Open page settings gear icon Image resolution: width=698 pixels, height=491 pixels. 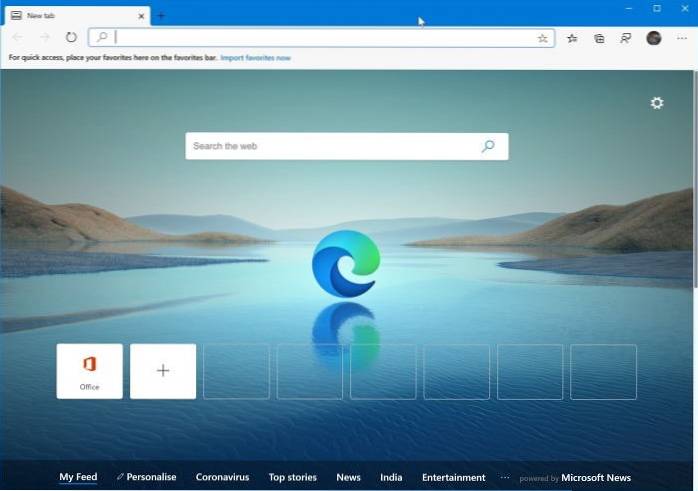tap(657, 103)
